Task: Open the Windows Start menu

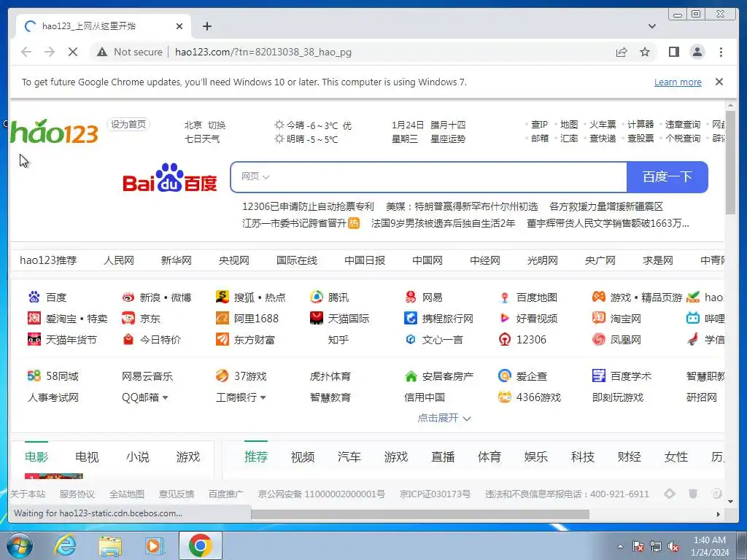Action: pos(19,545)
